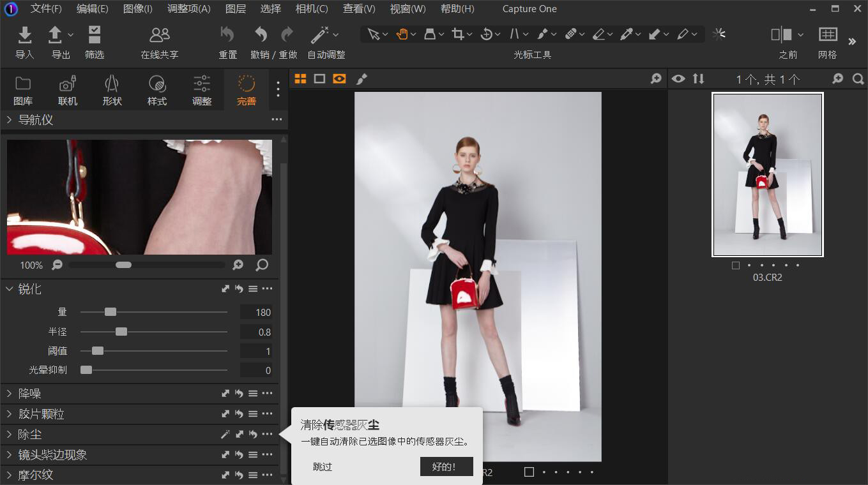This screenshot has height=485, width=868.
Task: Click 跳过 to skip the sensor dust tip
Action: pos(322,466)
